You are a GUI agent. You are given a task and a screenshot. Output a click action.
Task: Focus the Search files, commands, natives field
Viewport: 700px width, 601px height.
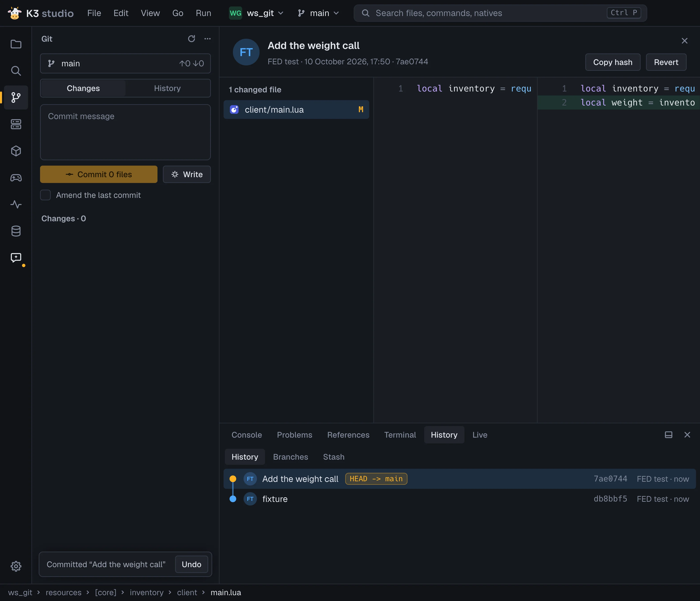tap(500, 13)
